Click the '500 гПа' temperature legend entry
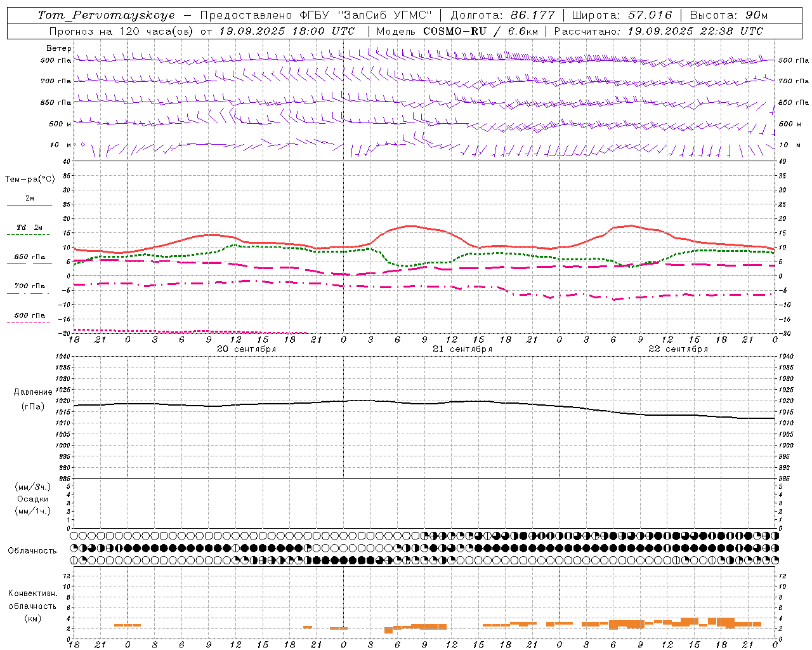Image resolution: width=812 pixels, height=650 pixels. pos(30,315)
